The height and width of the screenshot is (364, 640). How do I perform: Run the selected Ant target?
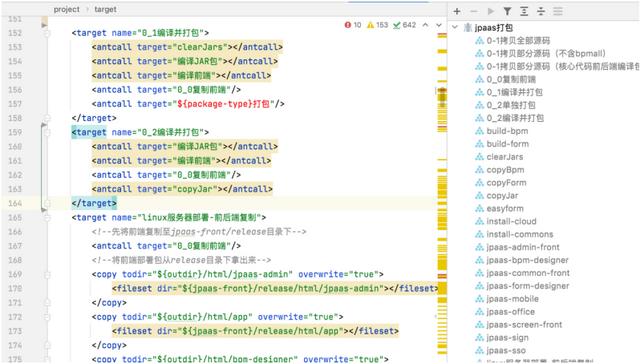[491, 11]
